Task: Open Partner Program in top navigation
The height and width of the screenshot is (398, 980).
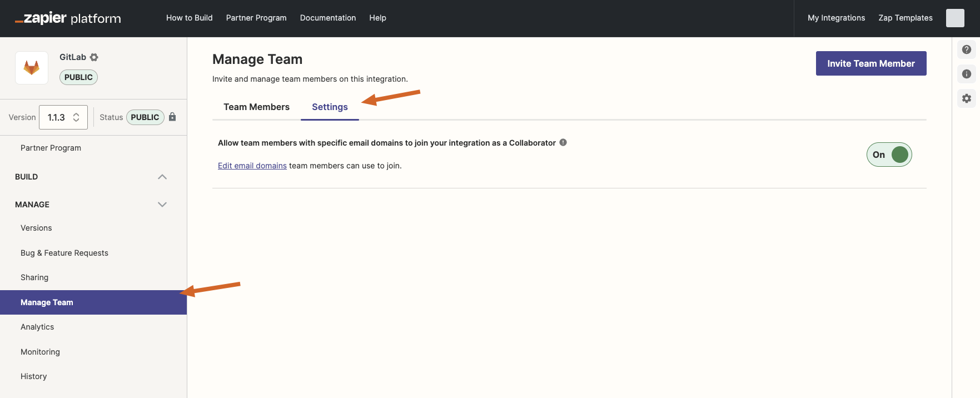Action: 256,18
